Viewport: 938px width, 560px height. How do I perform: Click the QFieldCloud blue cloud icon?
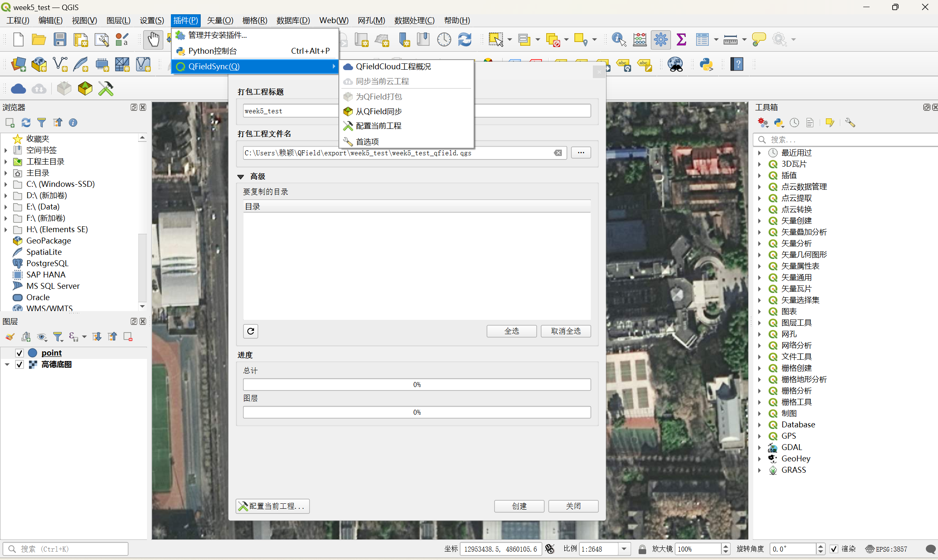18,89
